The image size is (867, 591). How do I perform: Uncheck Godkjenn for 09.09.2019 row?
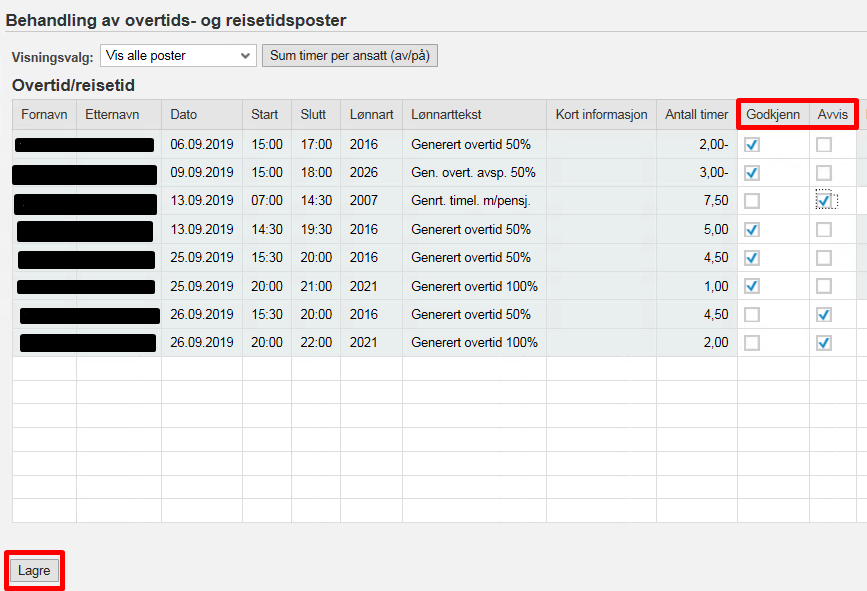(751, 173)
